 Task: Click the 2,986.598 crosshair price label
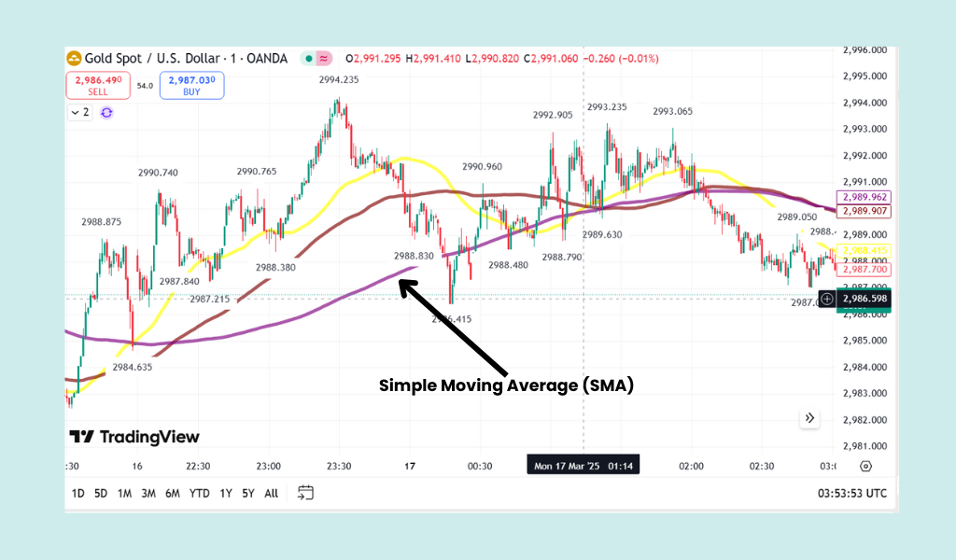pos(865,299)
